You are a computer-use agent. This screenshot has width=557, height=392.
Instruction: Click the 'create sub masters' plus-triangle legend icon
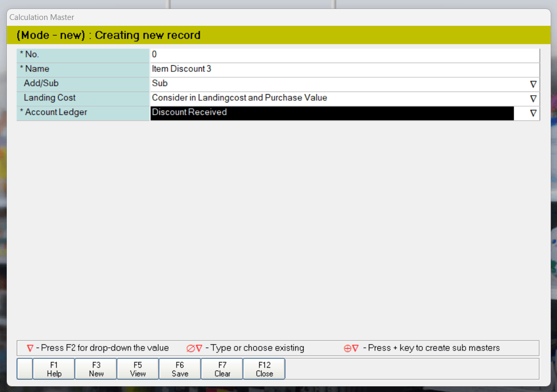point(352,348)
